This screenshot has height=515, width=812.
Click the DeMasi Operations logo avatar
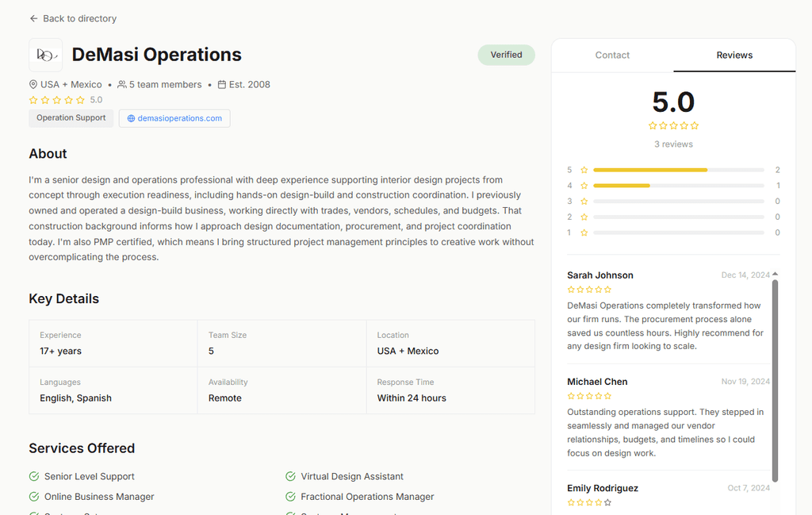[x=45, y=55]
